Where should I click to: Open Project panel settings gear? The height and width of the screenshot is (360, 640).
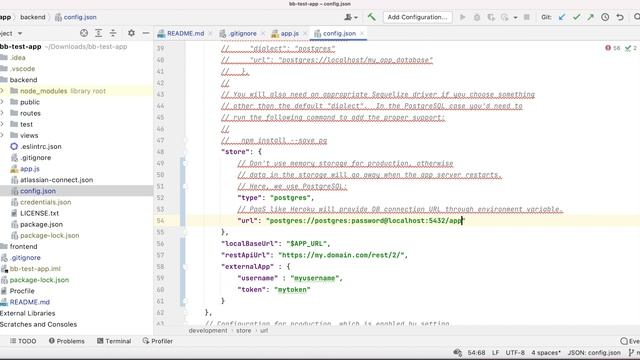tap(131, 33)
